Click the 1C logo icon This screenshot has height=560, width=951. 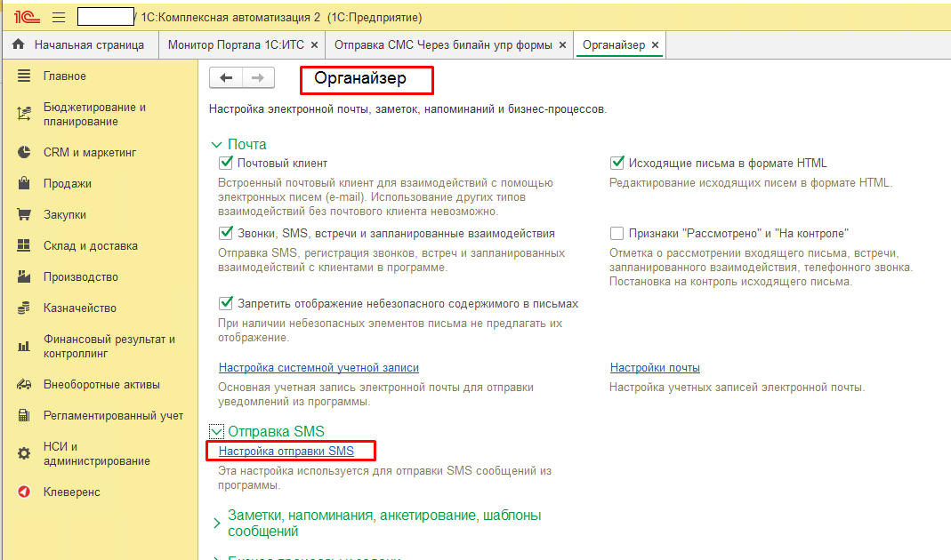coord(27,17)
